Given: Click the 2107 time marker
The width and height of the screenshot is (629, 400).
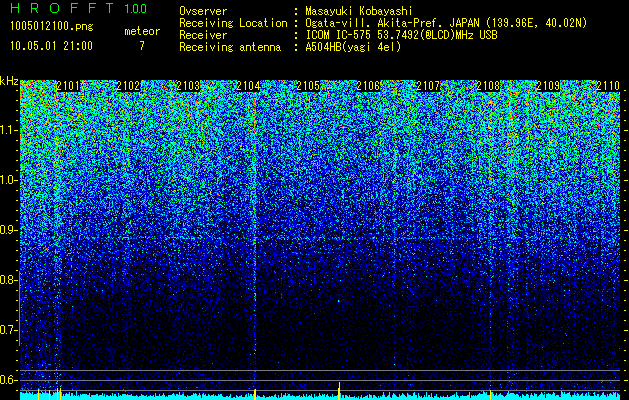Looking at the screenshot, I should pos(428,86).
